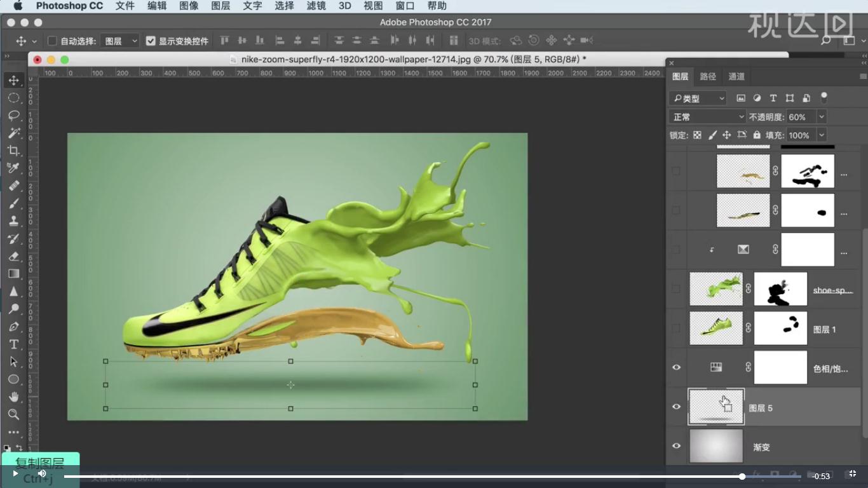Screen dimensions: 868x488
Task: Open the 填充 slider dropdown arrow
Action: click(x=822, y=135)
